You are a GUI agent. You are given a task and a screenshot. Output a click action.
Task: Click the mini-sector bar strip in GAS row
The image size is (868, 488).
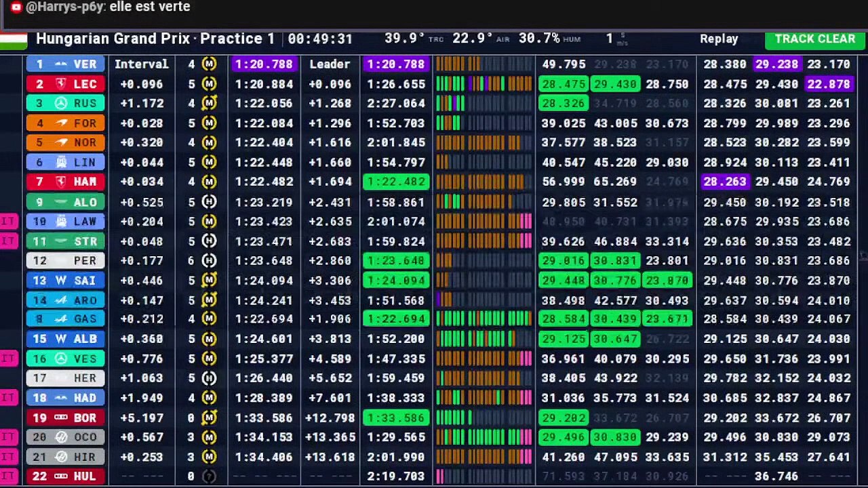coord(484,319)
